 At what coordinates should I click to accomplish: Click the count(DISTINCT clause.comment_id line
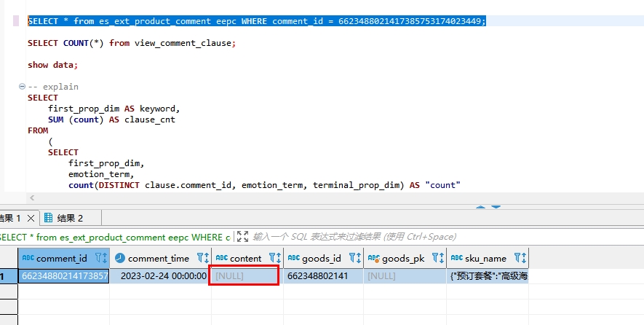[x=264, y=185]
